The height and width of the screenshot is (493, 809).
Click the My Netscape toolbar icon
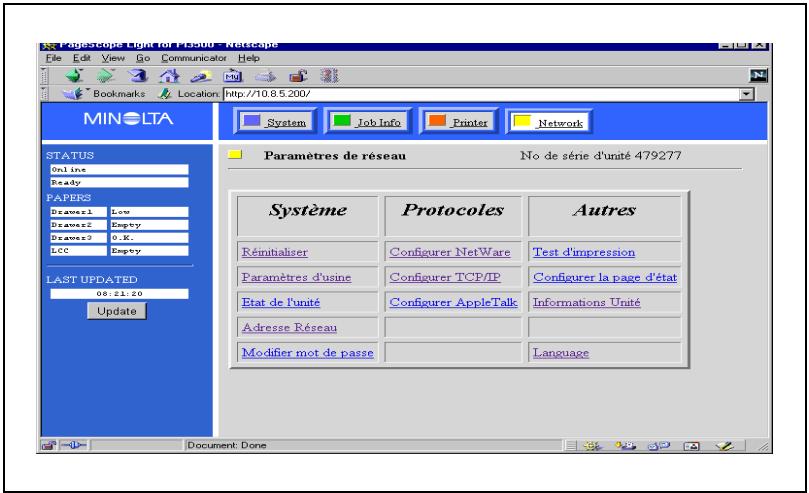click(x=233, y=76)
